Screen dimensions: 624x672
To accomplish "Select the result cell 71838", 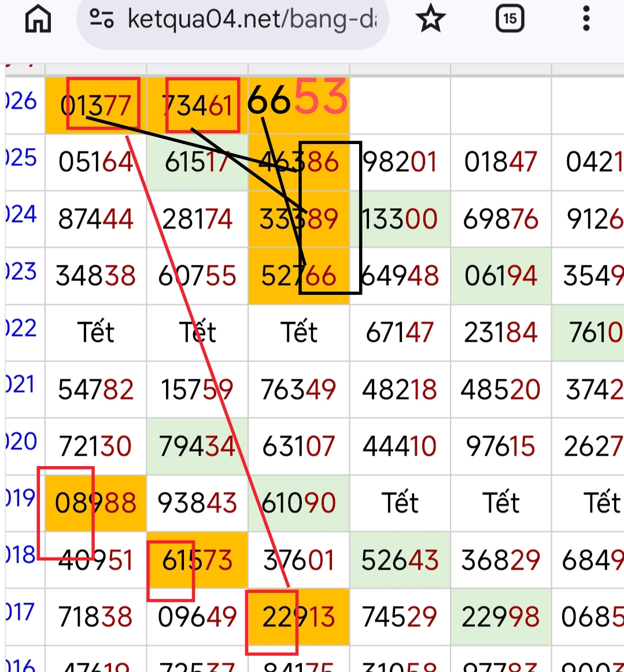I will (x=95, y=616).
